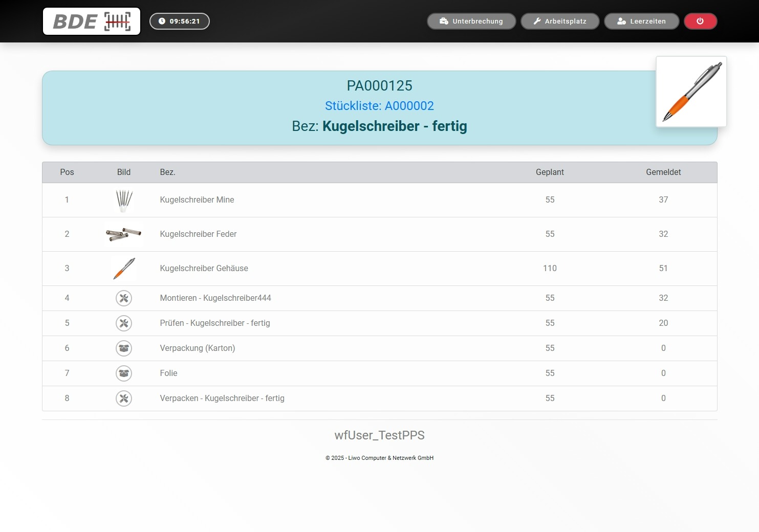The height and width of the screenshot is (532, 759).
Task: Select 'Prüfen - Kugelschreiber - fertig' row text
Action: [x=215, y=323]
